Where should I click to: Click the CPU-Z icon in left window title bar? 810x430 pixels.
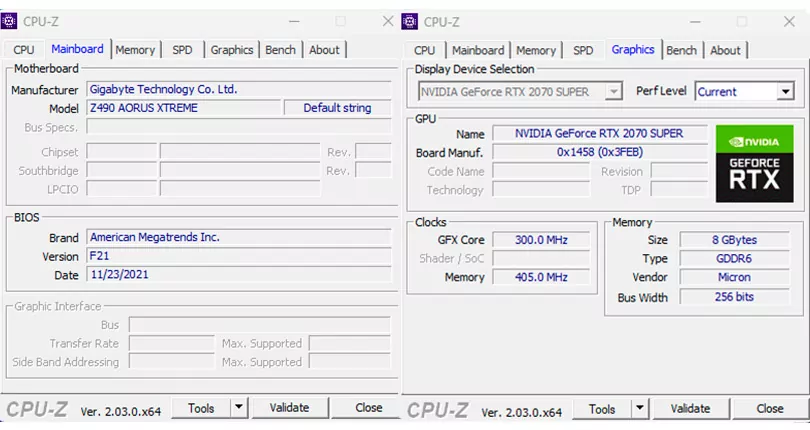[x=10, y=21]
